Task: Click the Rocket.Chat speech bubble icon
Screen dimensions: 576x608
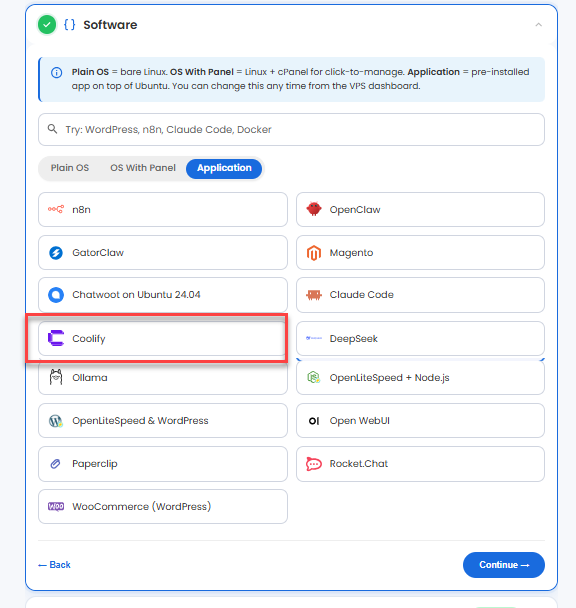Action: click(x=314, y=464)
